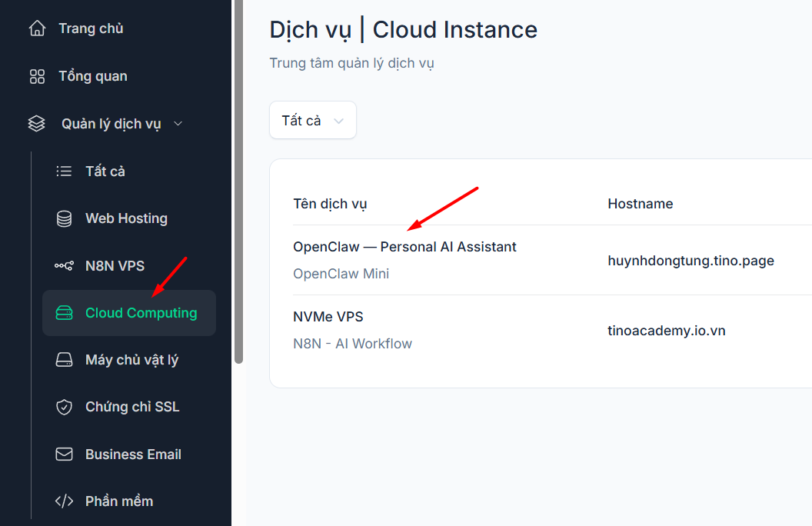Screen dimensions: 812x526
Task: Select the grid icon beside Tổng quan
Action: pos(36,75)
